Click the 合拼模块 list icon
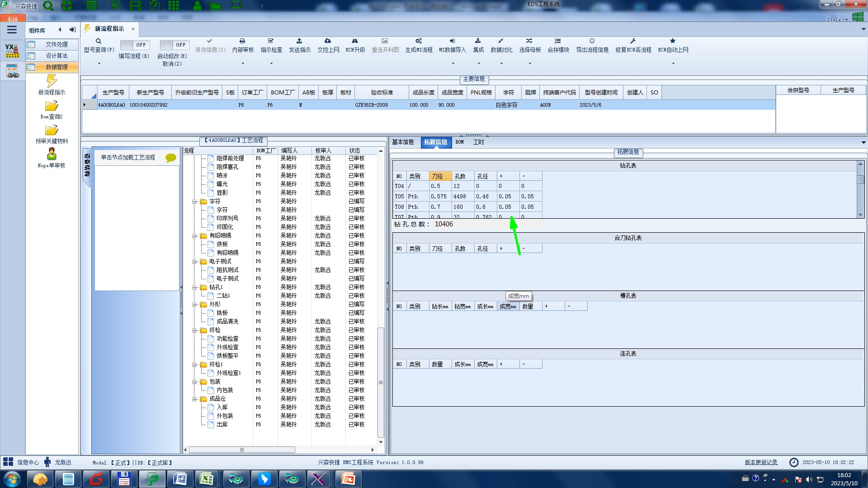The width and height of the screenshot is (868, 488). [558, 41]
